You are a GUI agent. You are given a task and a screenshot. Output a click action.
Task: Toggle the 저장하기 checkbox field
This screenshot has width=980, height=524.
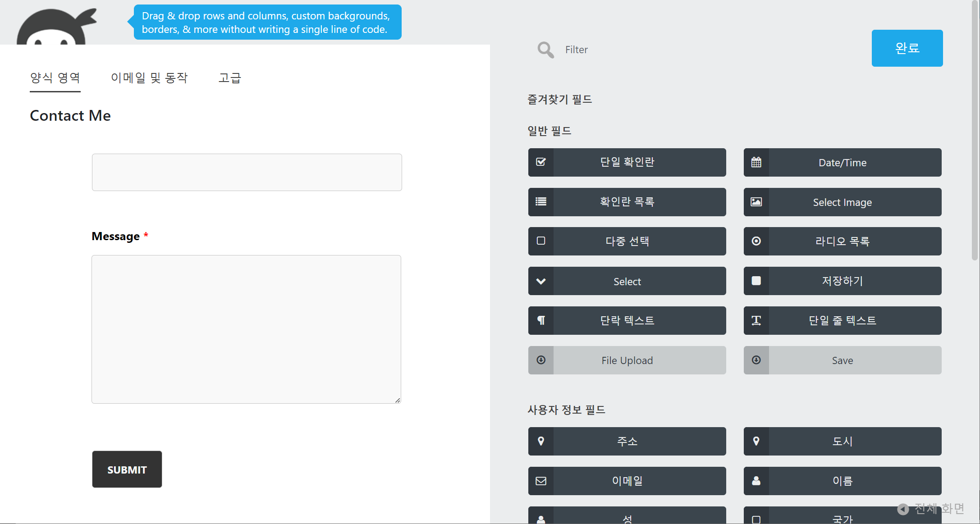click(x=843, y=280)
